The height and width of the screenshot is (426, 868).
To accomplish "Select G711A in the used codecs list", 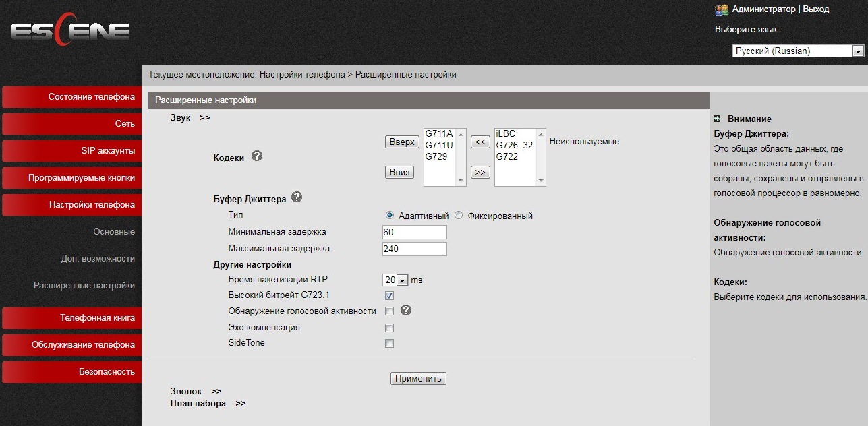I will [x=439, y=133].
